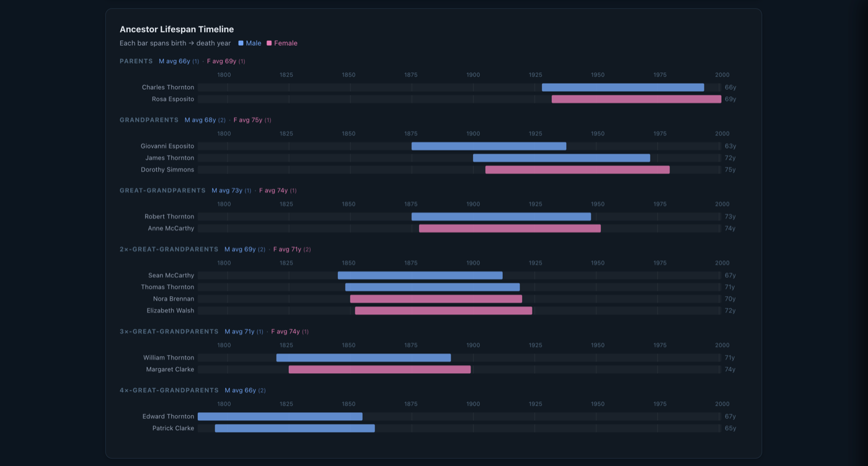This screenshot has height=466, width=868.
Task: Click William Thornton's lifespan bar
Action: [364, 358]
